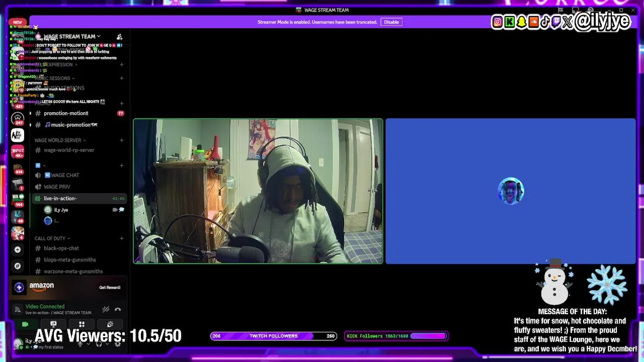
Task: Add a channel to the EXPRESSION category
Action: tap(121, 64)
